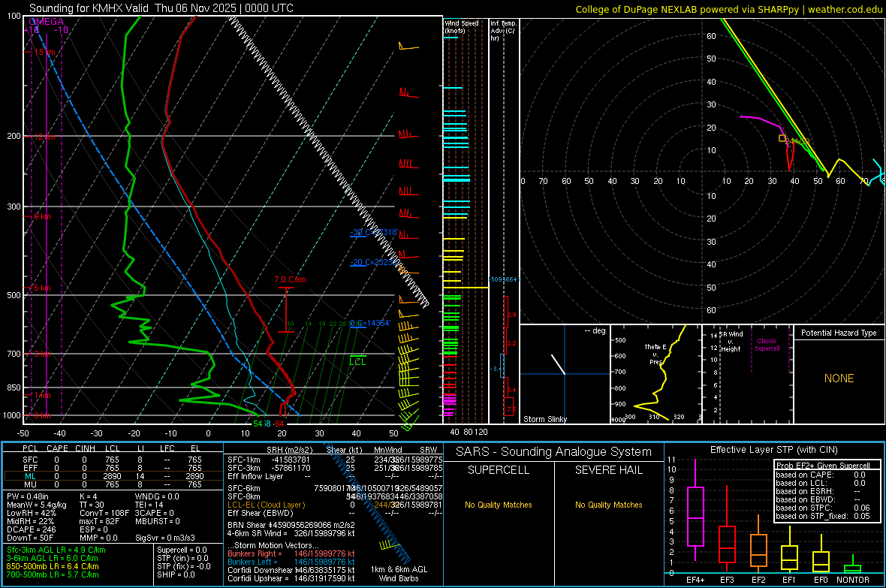This screenshot has width=886, height=588.
Task: Click the SFC-1km shear row label
Action: click(x=244, y=460)
